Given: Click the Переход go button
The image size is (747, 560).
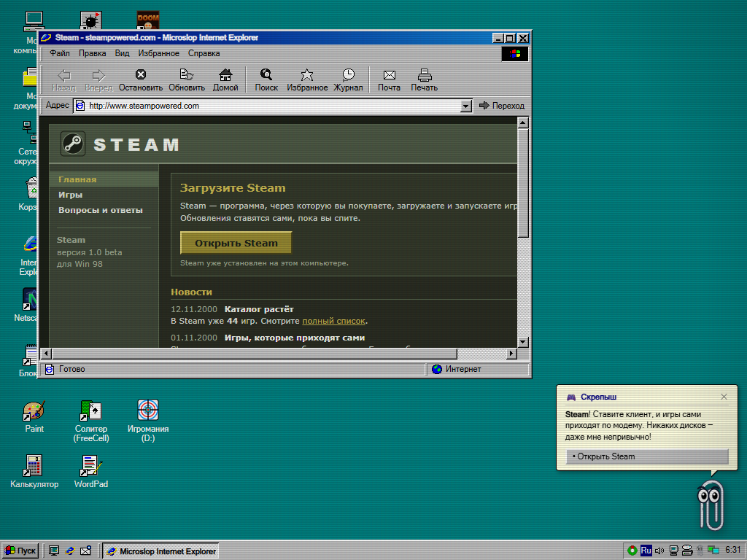Looking at the screenshot, I should click(x=502, y=106).
